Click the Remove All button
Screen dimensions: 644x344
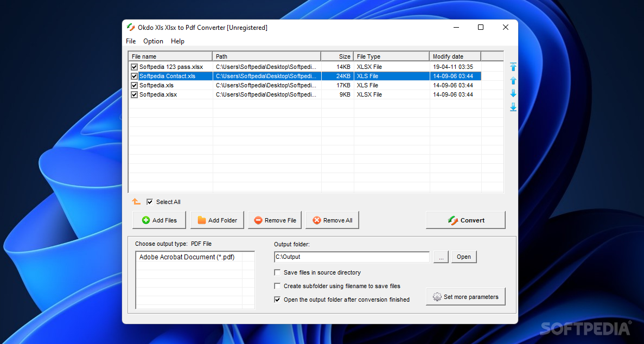pos(333,220)
